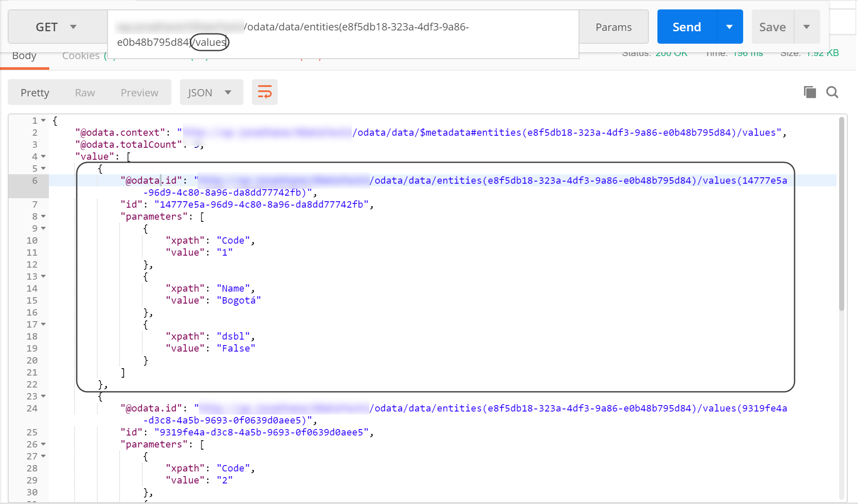Select the Raw view mode
This screenshot has height=504, width=858.
pos(85,92)
